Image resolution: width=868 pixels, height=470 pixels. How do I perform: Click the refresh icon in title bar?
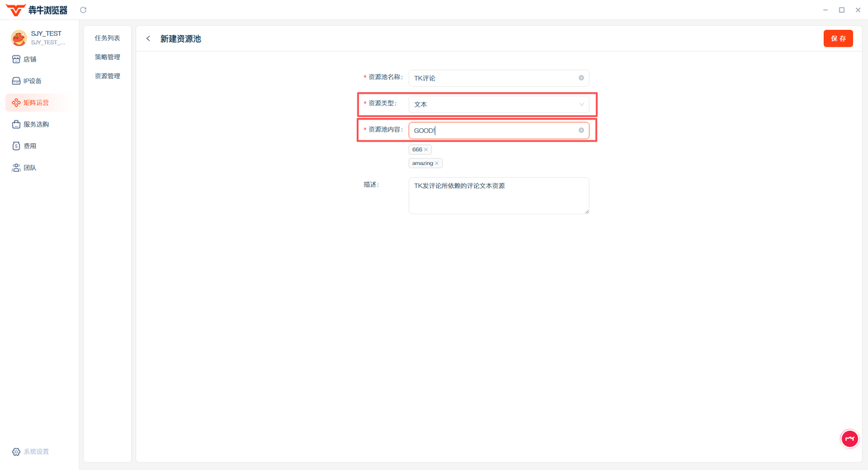83,10
